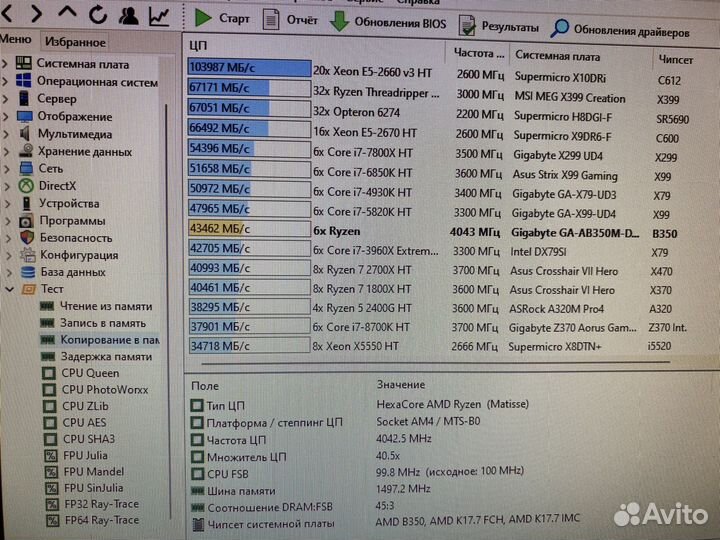Click the Тип ЦП field row
Image resolution: width=720 pixels, height=540 pixels.
point(360,405)
